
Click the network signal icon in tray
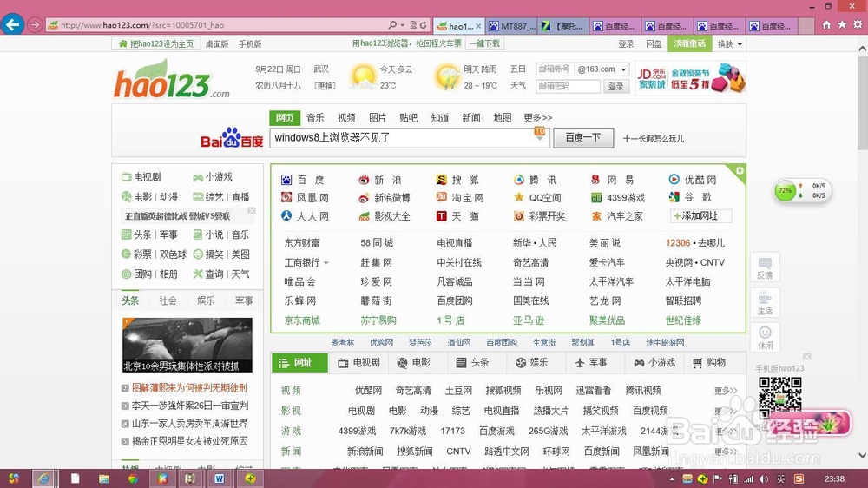749,479
